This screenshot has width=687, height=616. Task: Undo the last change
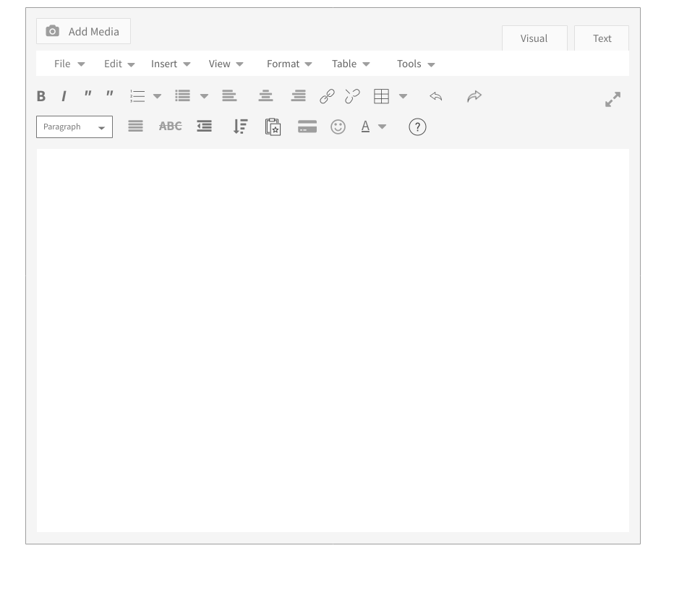point(435,96)
